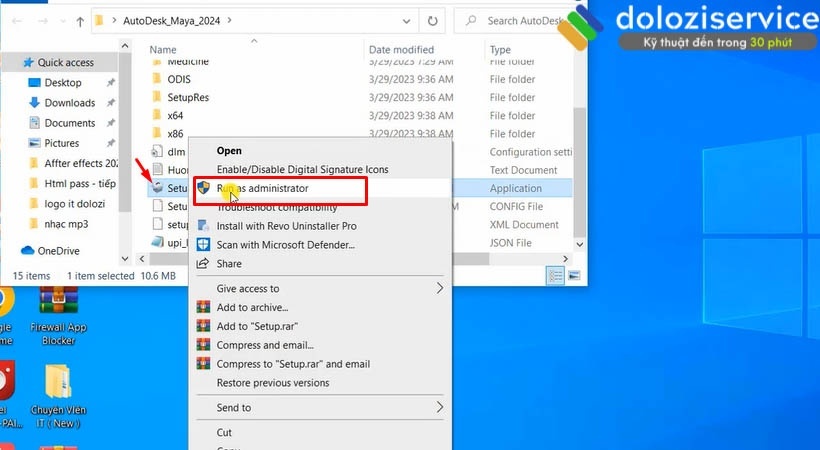Click WinRAR icon beside Add to archive
This screenshot has height=450, width=820.
tap(203, 307)
